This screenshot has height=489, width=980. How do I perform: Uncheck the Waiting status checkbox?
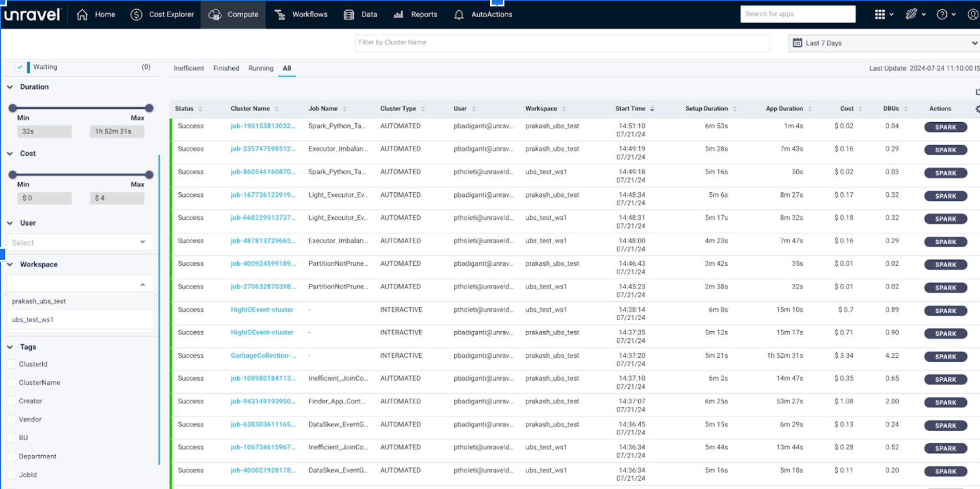[20, 67]
